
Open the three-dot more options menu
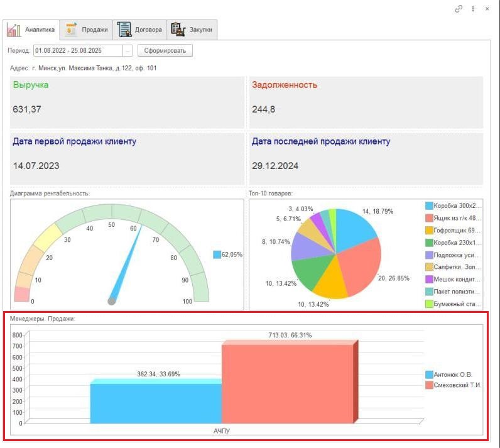click(473, 9)
